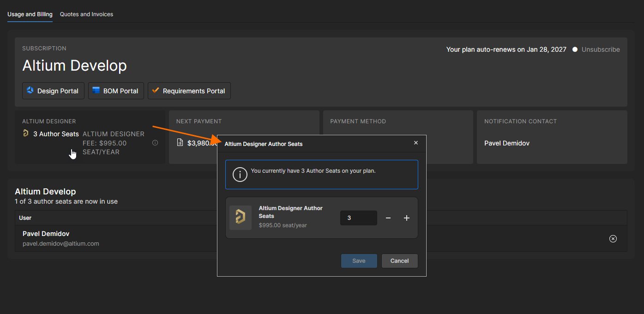644x314 pixels.
Task: Click the fee info icon
Action: (155, 143)
